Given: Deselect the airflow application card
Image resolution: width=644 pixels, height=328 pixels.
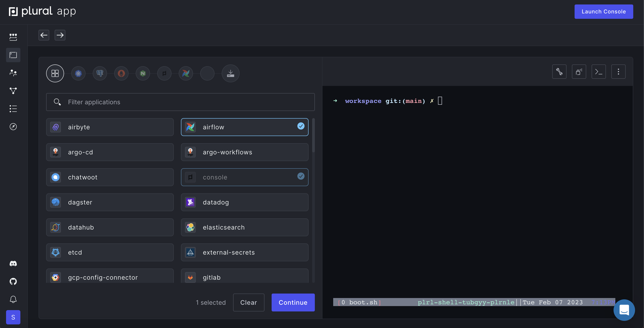Looking at the screenshot, I should pyautogui.click(x=244, y=127).
